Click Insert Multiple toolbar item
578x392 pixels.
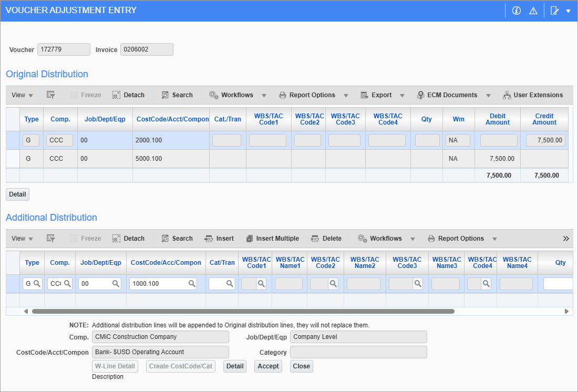[x=272, y=239]
